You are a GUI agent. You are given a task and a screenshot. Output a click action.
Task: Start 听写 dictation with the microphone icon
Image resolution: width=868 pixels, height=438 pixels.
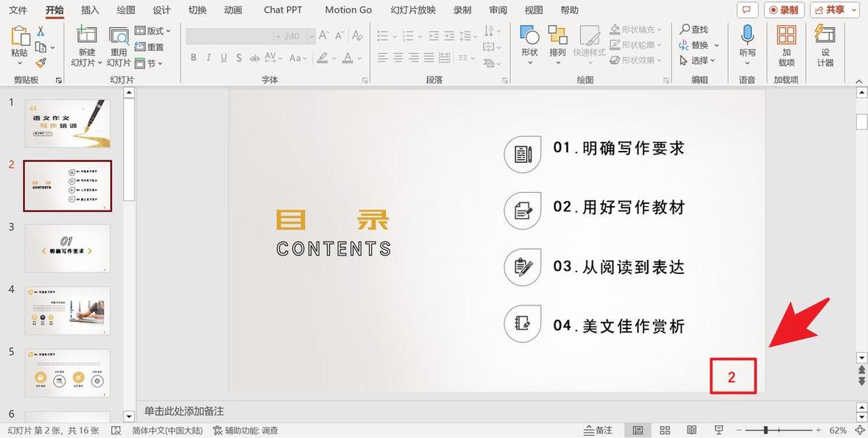coord(747,40)
